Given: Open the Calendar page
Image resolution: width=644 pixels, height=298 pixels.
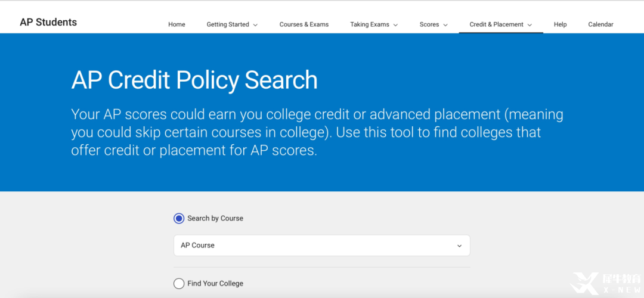Looking at the screenshot, I should pyautogui.click(x=600, y=24).
